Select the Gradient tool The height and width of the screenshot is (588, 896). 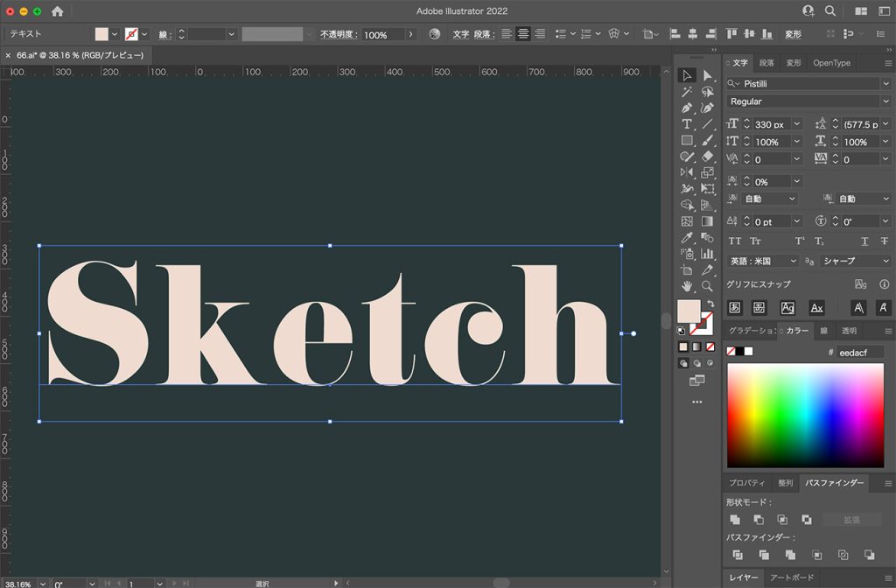point(709,220)
